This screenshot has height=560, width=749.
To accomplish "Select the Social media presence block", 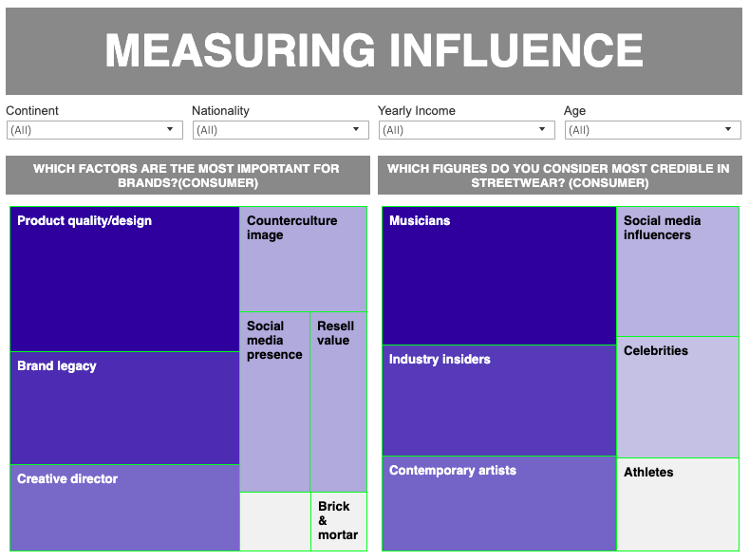I will click(274, 402).
